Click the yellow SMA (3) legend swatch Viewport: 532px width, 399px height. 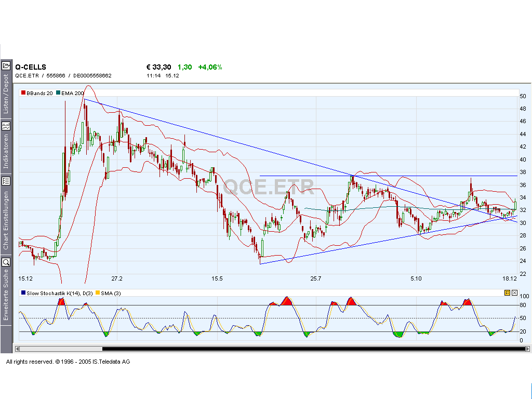click(x=98, y=293)
